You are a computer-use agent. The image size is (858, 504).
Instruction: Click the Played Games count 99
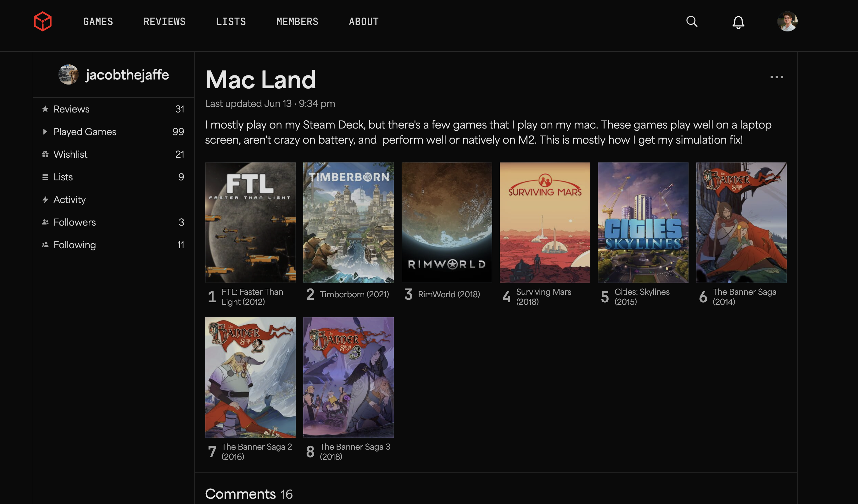pos(178,132)
